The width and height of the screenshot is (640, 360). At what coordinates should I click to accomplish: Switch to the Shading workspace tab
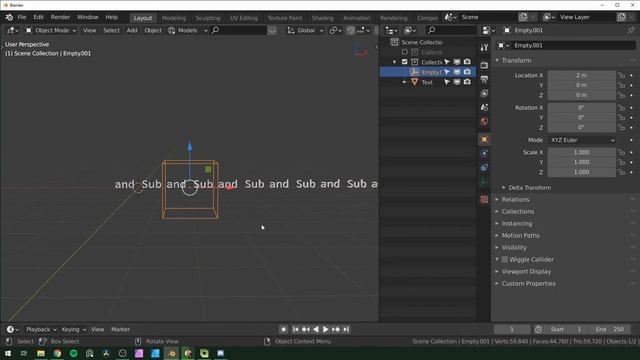pyautogui.click(x=322, y=18)
